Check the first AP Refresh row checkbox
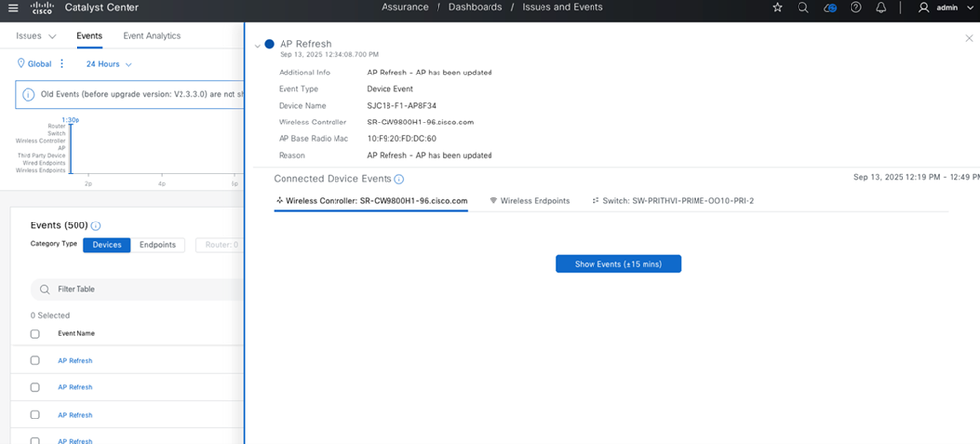 [x=35, y=361]
